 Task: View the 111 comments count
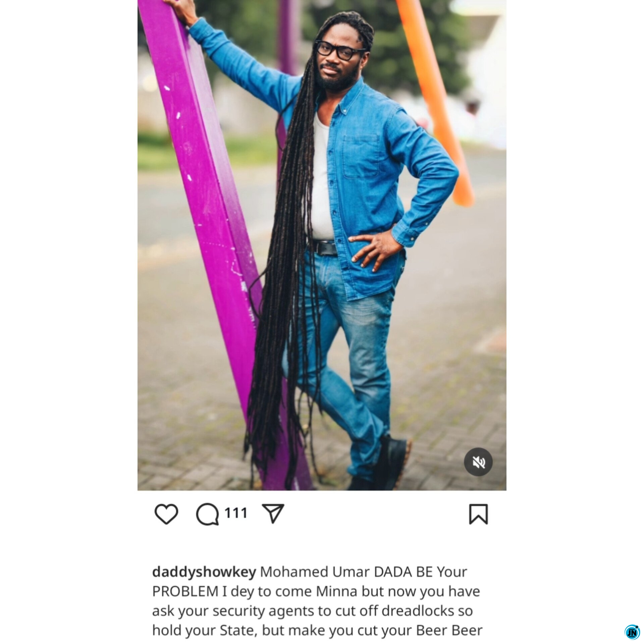pos(236,513)
